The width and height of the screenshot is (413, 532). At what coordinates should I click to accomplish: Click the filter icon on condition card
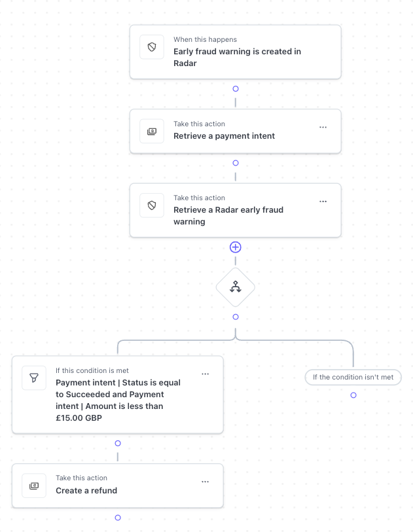point(34,378)
